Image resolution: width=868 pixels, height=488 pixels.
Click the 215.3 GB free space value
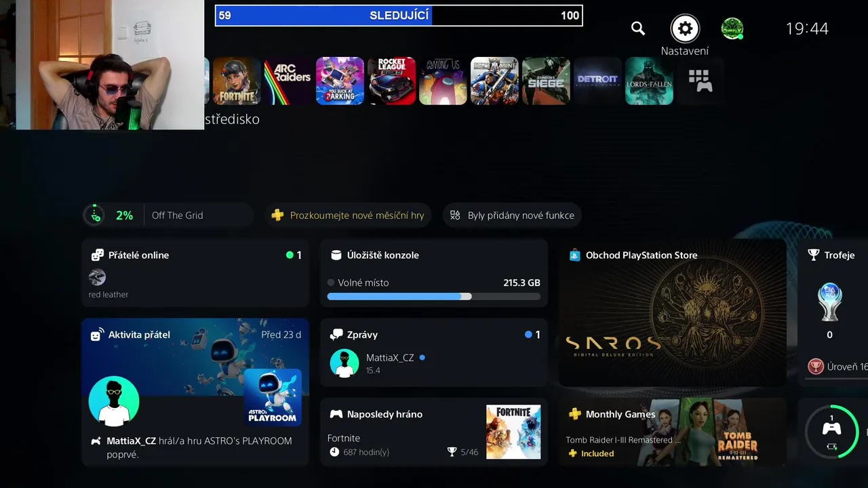[521, 283]
